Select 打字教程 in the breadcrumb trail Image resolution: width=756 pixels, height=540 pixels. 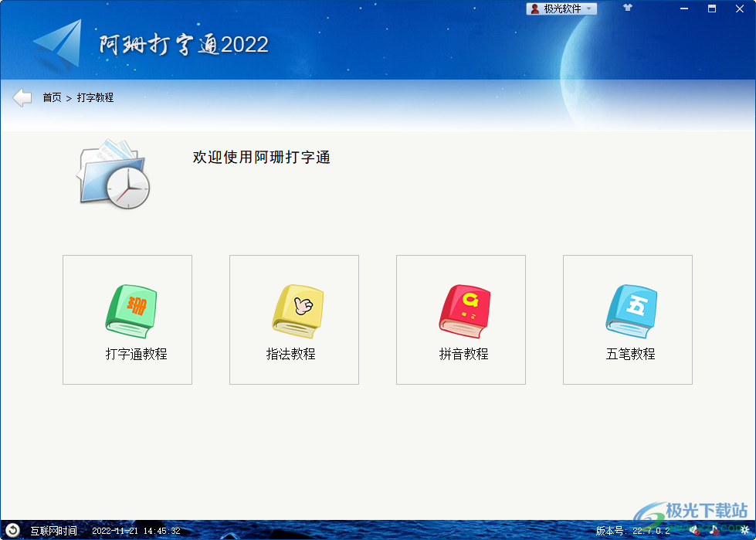[x=94, y=97]
